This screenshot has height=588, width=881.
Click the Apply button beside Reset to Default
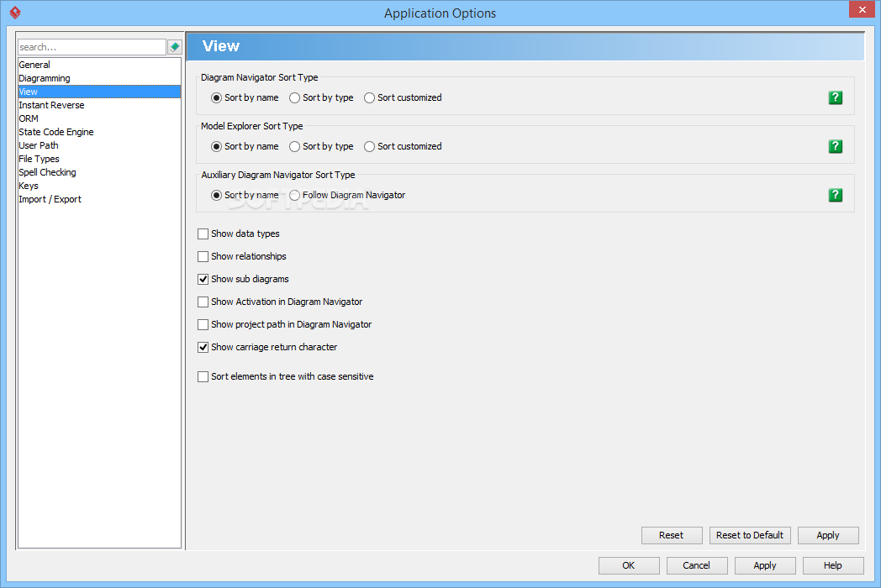click(x=828, y=535)
